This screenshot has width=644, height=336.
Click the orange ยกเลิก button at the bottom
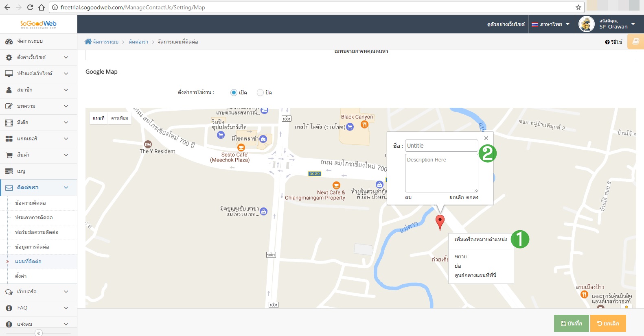[x=608, y=323]
